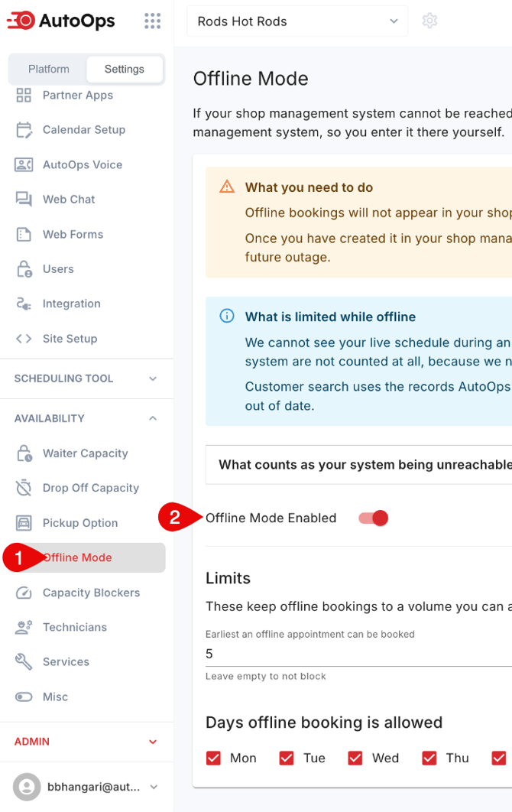Collapse the Availability section
This screenshot has width=512, height=812.
click(x=86, y=418)
